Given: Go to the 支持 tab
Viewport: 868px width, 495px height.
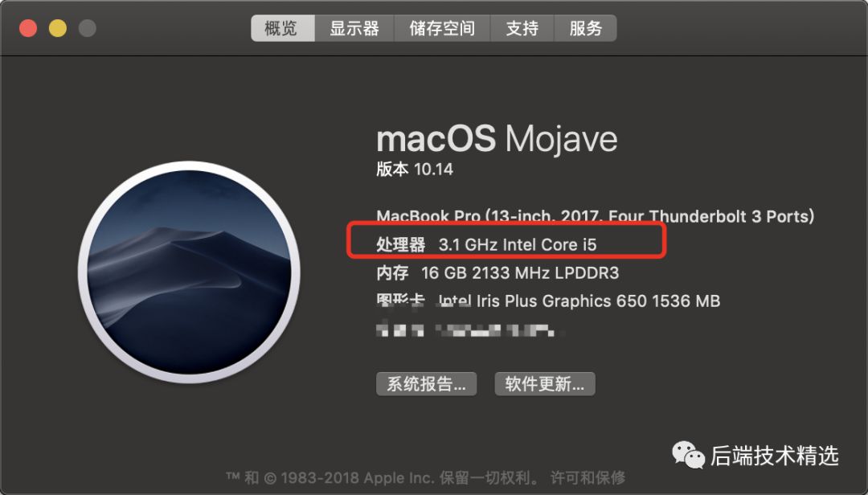Looking at the screenshot, I should (522, 28).
